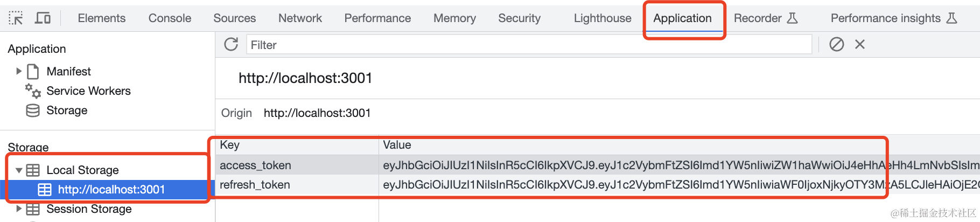This screenshot has width=980, height=222.
Task: Click the Key column header
Action: point(230,145)
